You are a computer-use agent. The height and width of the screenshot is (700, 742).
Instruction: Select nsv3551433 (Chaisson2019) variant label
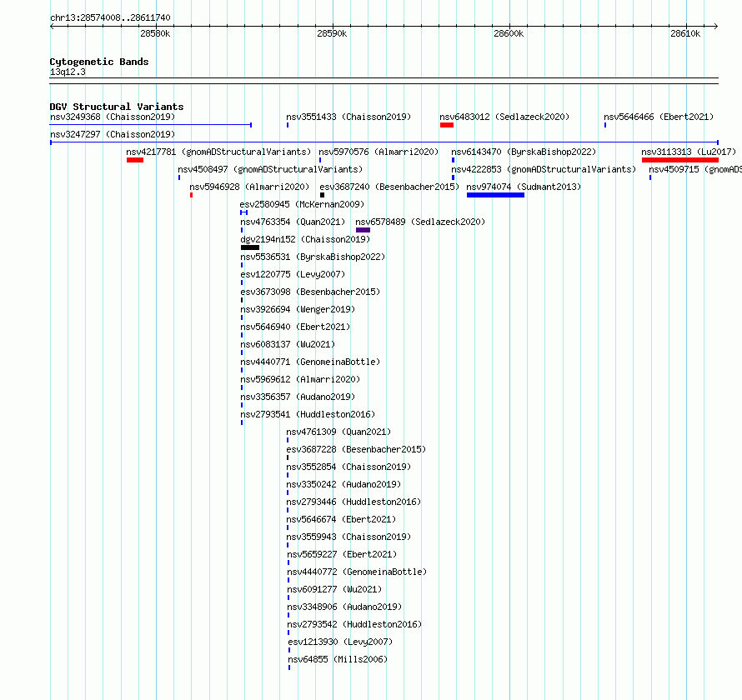[x=348, y=117]
